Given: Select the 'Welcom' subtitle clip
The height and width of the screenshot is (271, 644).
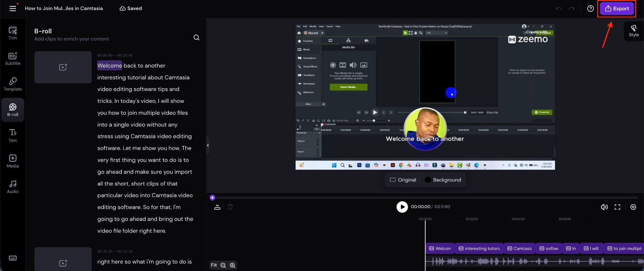Looking at the screenshot, I should tap(440, 248).
